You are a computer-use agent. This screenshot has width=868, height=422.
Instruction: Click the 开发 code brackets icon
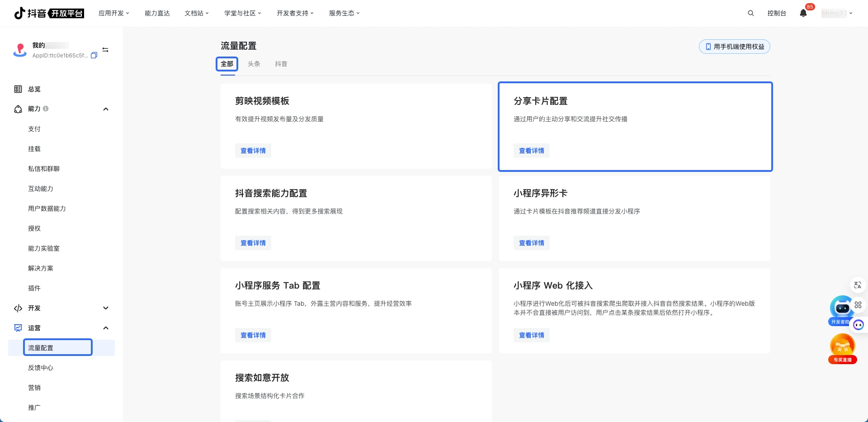pyautogui.click(x=18, y=308)
